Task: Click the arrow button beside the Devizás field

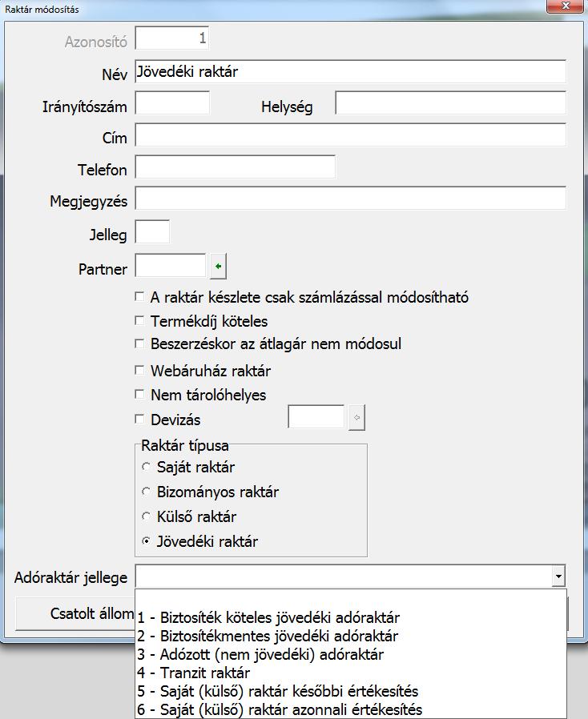Action: coord(356,417)
